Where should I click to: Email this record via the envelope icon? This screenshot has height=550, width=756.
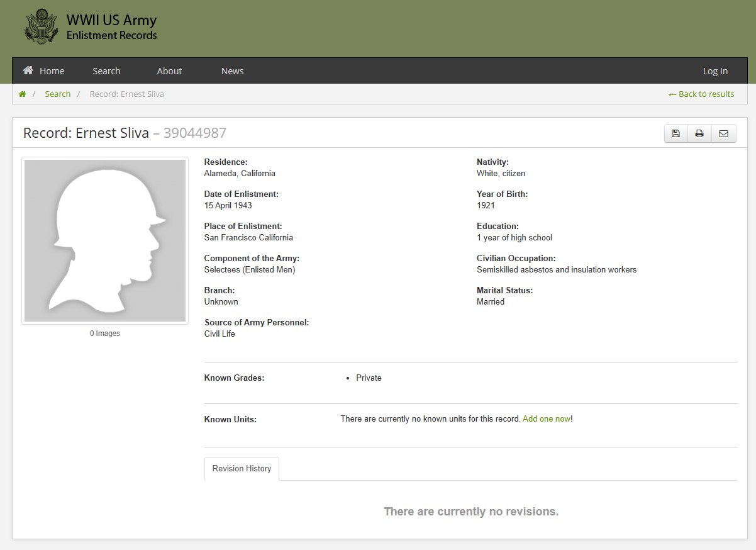(723, 133)
